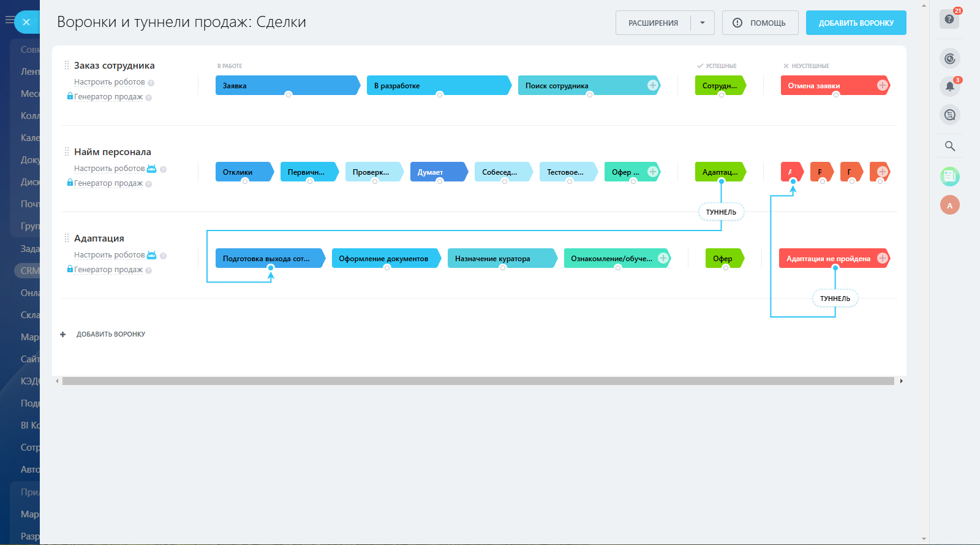Select the green Сотрудн... success stage
Screen dimensions: 980x545
pyautogui.click(x=720, y=85)
